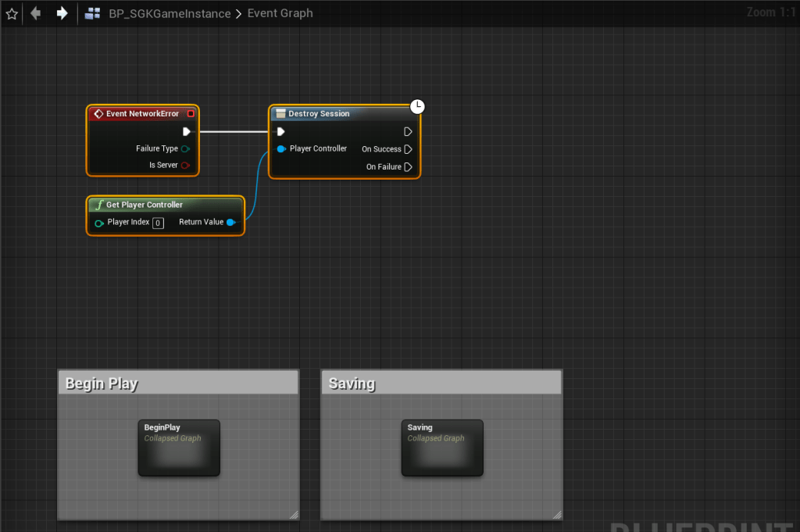Image resolution: width=800 pixels, height=532 pixels.
Task: Click the On Success execution pin
Action: [x=408, y=149]
